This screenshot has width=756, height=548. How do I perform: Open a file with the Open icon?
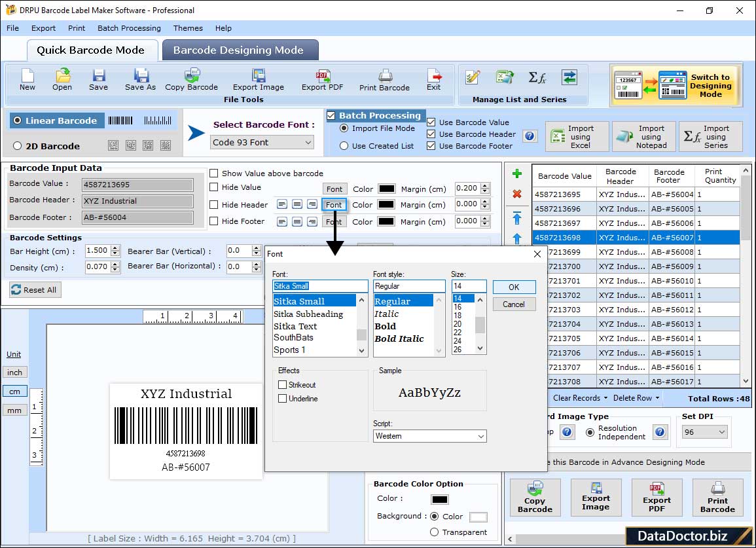62,80
